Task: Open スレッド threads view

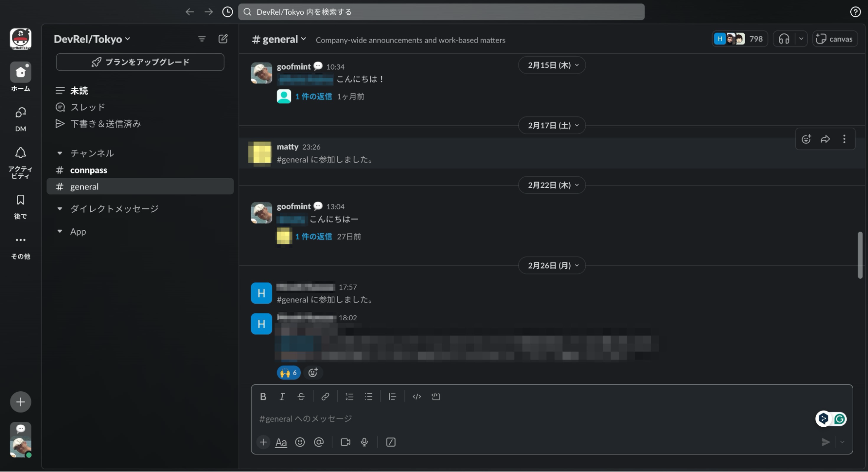Action: tap(140, 107)
